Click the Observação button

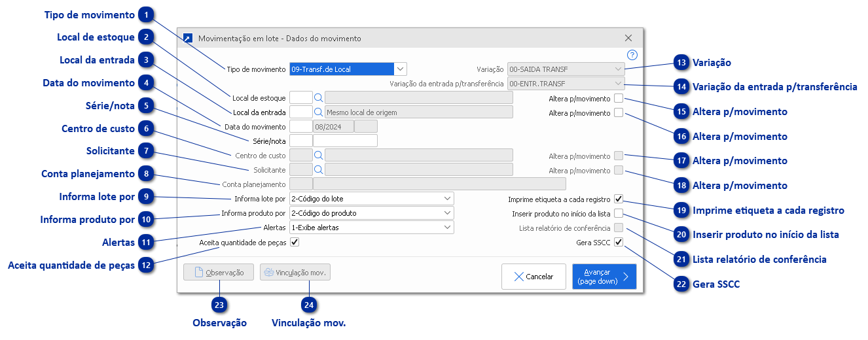pos(218,272)
